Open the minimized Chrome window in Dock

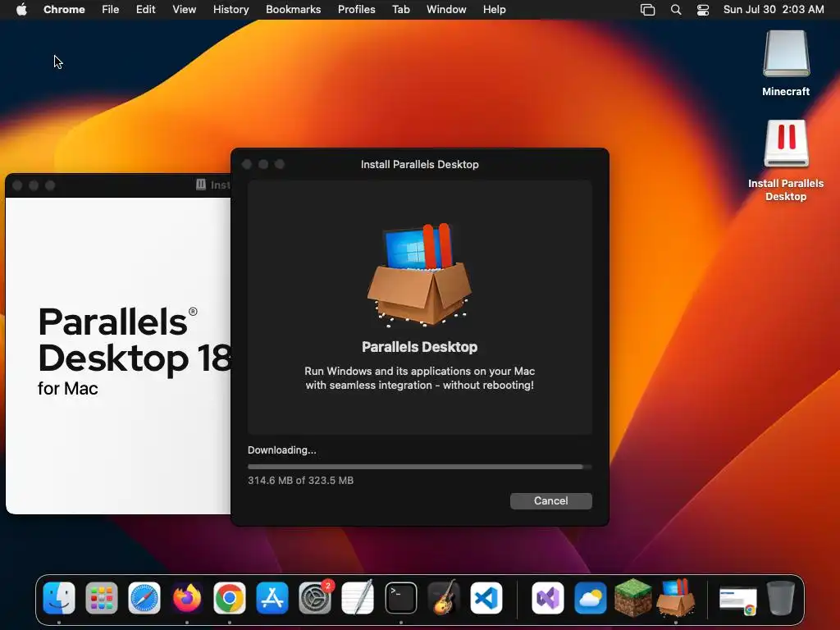pyautogui.click(x=738, y=600)
